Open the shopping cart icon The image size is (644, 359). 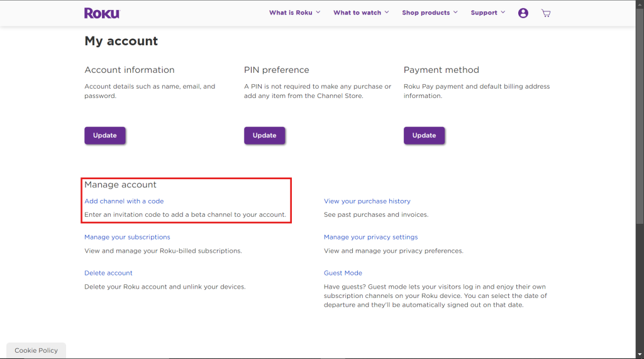tap(546, 13)
